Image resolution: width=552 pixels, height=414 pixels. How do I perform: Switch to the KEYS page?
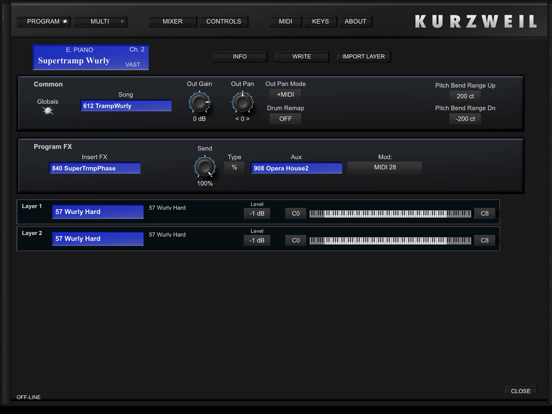(x=320, y=21)
